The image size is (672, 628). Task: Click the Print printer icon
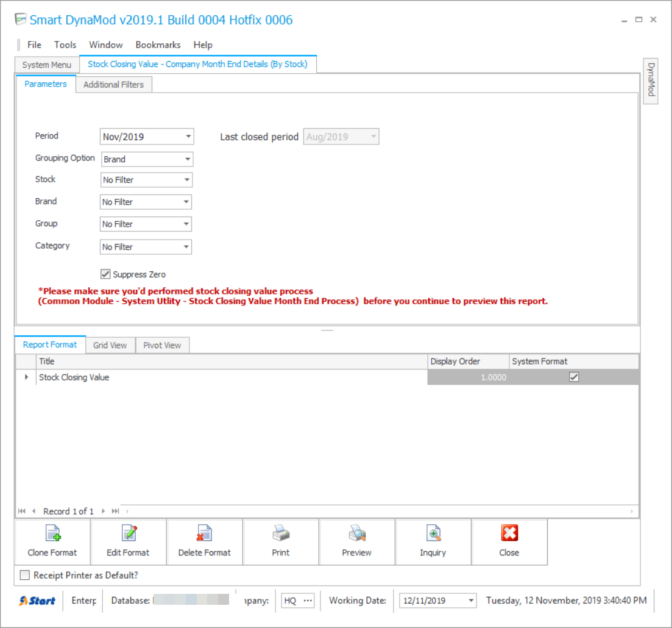pyautogui.click(x=281, y=533)
